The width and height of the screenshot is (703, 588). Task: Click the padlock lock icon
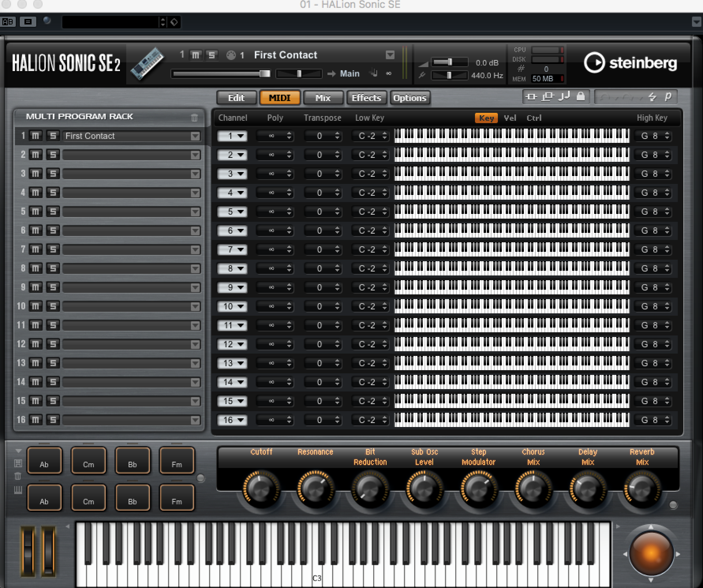coord(581,97)
